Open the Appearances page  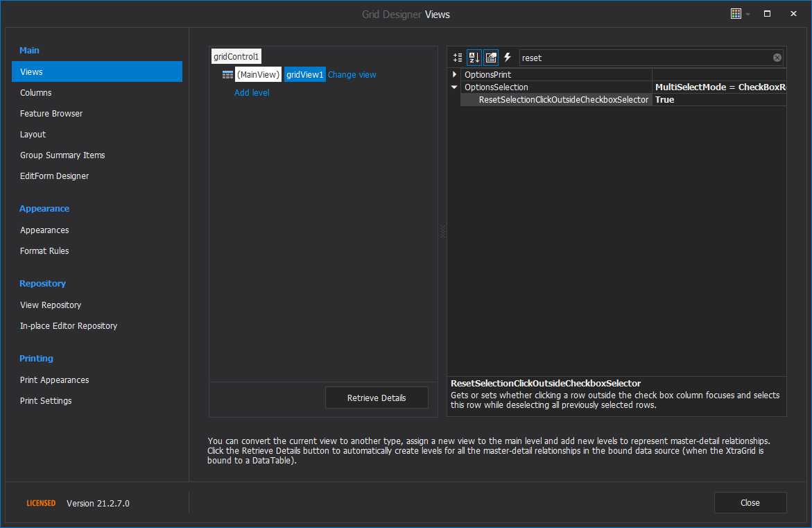coord(44,230)
